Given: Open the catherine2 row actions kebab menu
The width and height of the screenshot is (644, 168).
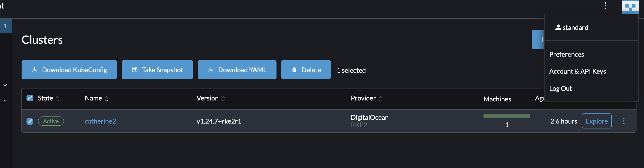Looking at the screenshot, I should click(624, 121).
